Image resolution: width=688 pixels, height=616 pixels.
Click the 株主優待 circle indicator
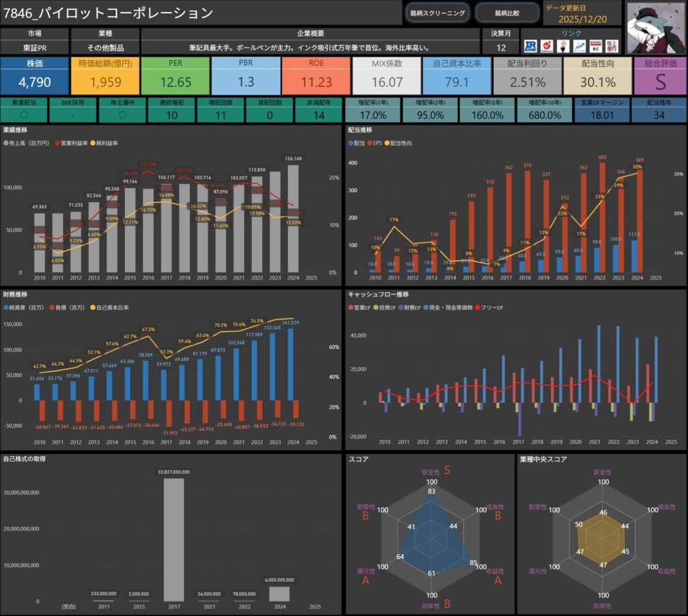(x=121, y=114)
